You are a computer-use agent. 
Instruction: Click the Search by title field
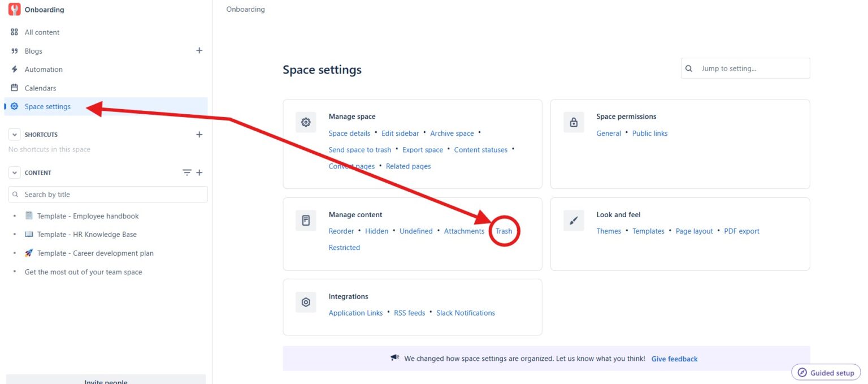[x=108, y=194]
